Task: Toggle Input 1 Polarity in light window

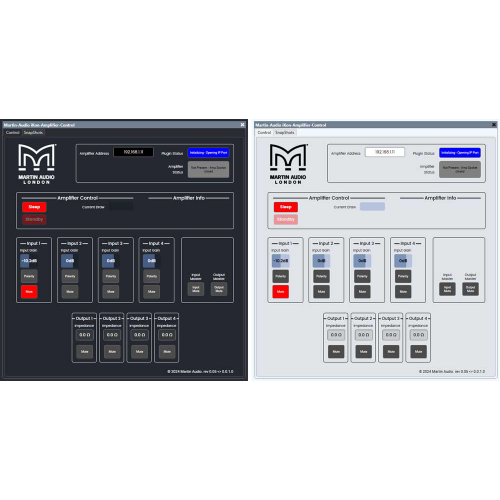Action: coord(281,276)
